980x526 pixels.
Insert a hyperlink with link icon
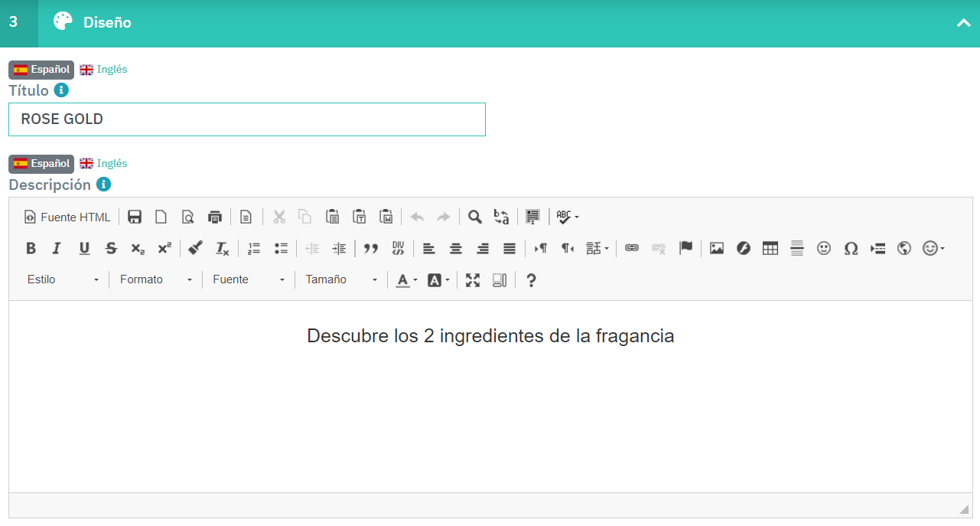pyautogui.click(x=632, y=248)
